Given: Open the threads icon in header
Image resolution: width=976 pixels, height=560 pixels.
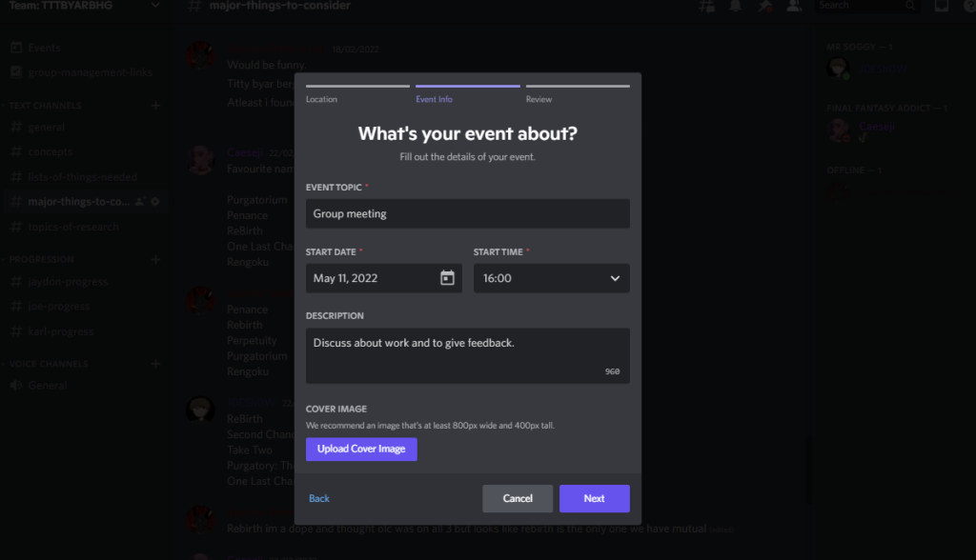Looking at the screenshot, I should 706,7.
